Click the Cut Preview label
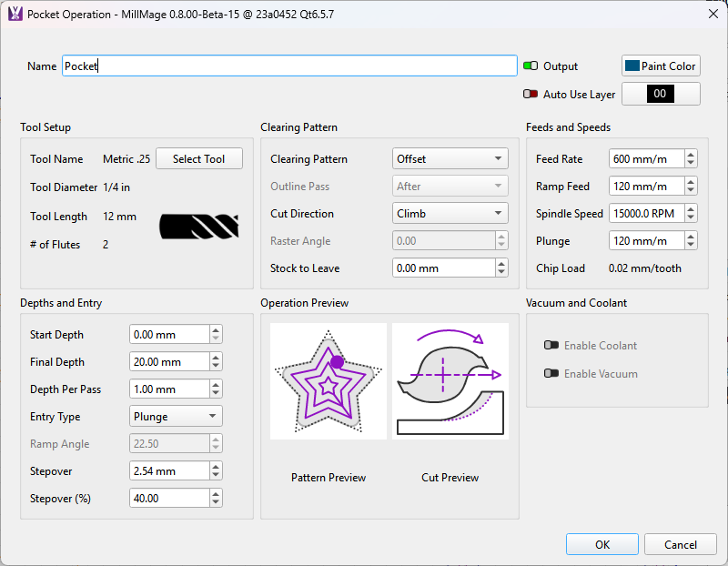Screen dimensions: 728x566 pos(450,478)
